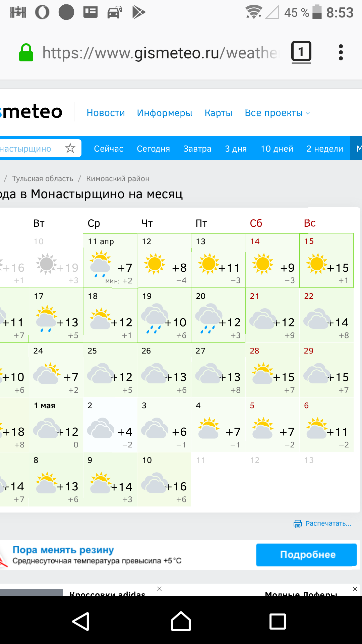Tap cloud icon for 1 мая

pyautogui.click(x=47, y=428)
